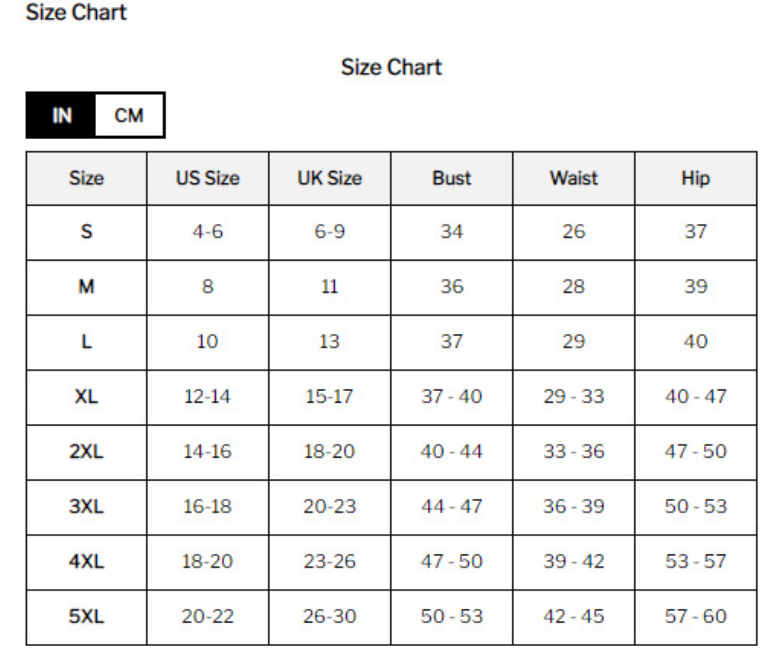Click the 5XL hip measurement 57 - 60
771x655 pixels.
pos(696,617)
